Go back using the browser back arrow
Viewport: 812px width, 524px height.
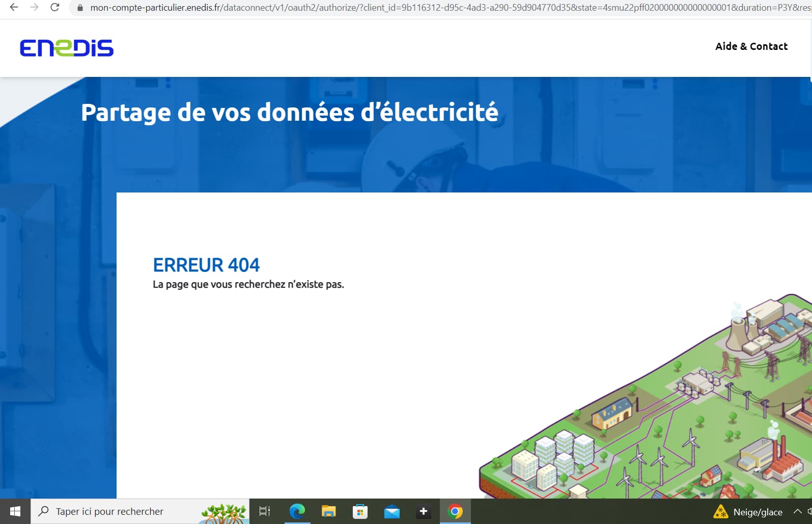(14, 8)
